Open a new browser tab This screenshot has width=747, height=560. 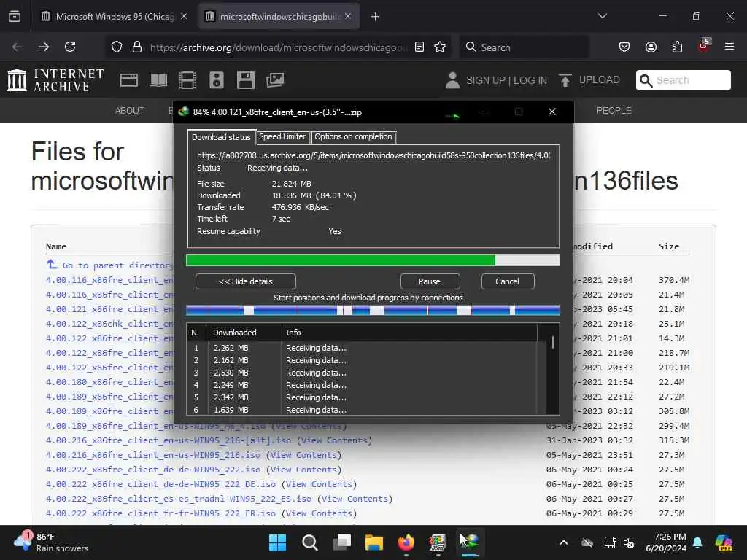pyautogui.click(x=376, y=17)
